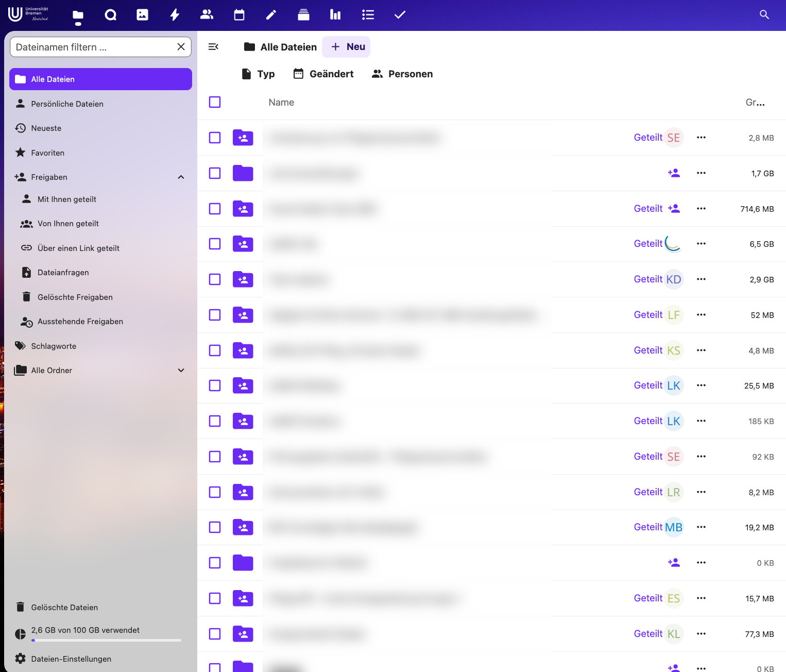Check the box for the 1,7 GB folder
Screen dimensions: 786x672
(x=215, y=173)
